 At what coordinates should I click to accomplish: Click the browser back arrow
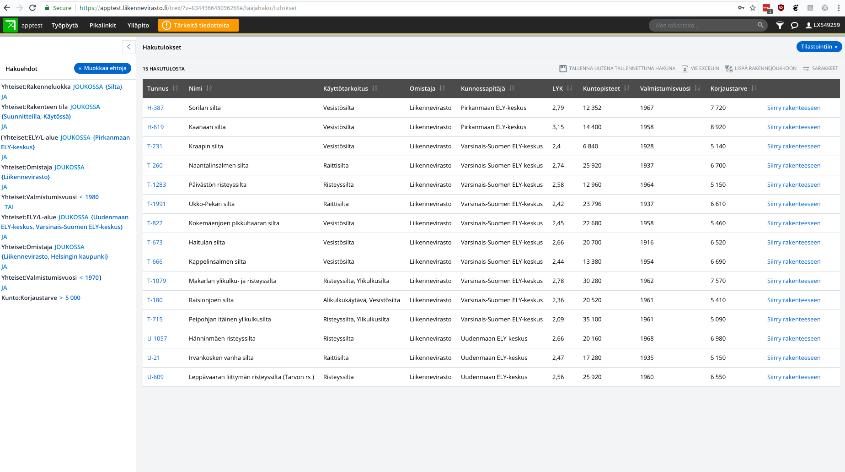point(6,8)
